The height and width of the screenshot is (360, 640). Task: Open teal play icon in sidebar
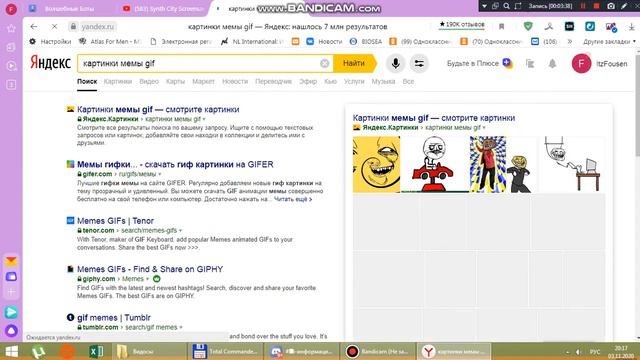point(11,312)
